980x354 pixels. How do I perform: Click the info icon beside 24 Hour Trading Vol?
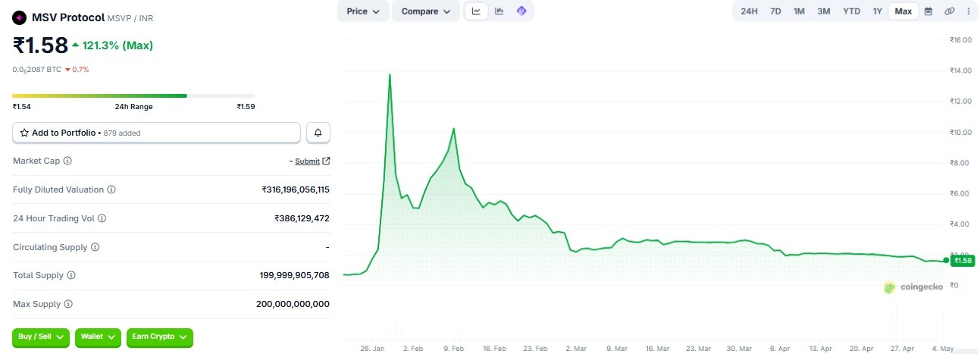[102, 218]
